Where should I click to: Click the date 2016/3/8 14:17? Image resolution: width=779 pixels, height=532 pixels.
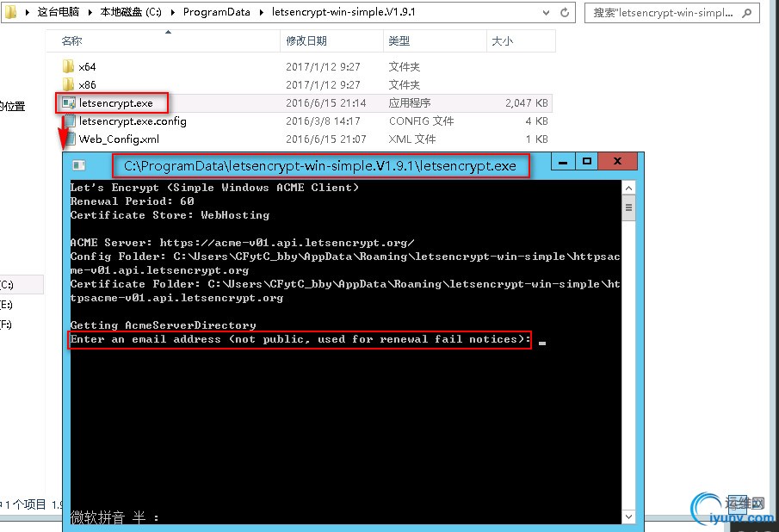[x=323, y=121]
